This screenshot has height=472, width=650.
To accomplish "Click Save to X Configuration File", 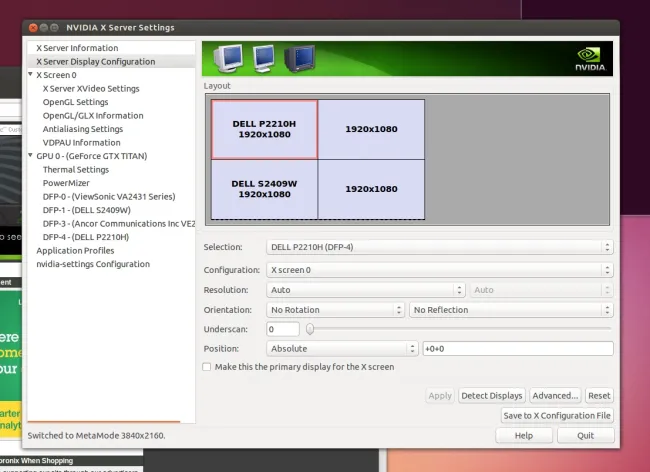I will coord(557,416).
